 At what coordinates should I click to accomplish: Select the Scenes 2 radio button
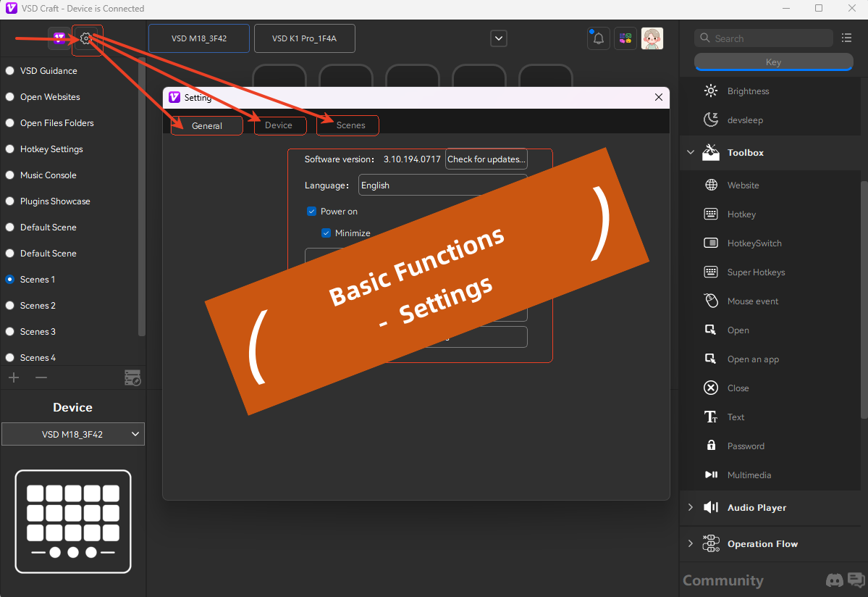pyautogui.click(x=10, y=306)
